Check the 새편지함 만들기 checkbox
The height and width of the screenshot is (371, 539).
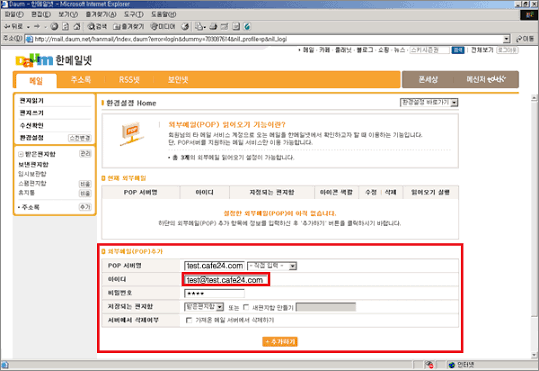(246, 307)
